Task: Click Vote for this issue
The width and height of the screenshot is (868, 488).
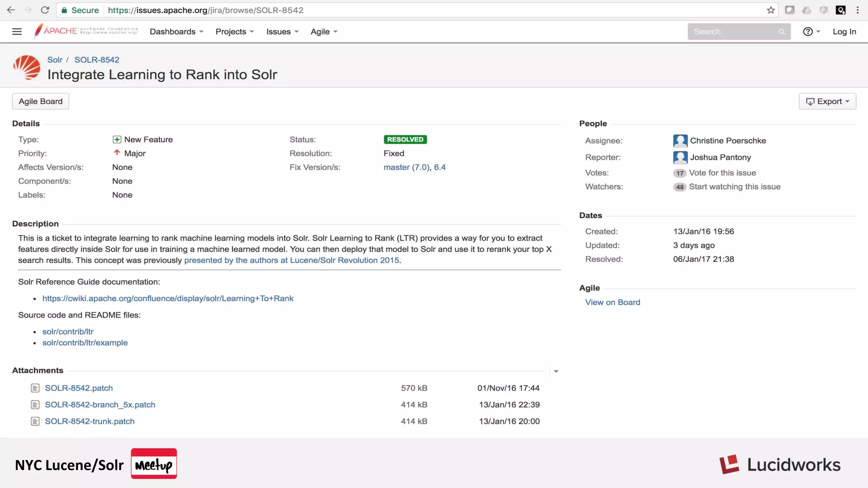Action: point(722,173)
